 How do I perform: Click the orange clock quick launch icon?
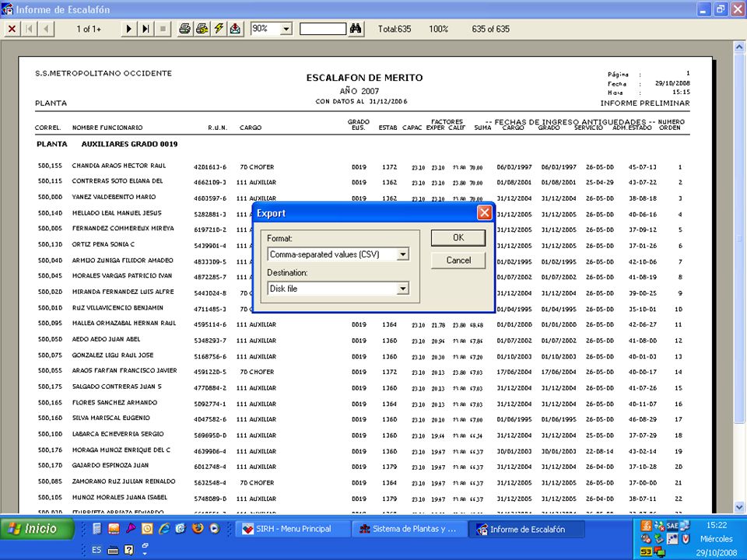147,529
